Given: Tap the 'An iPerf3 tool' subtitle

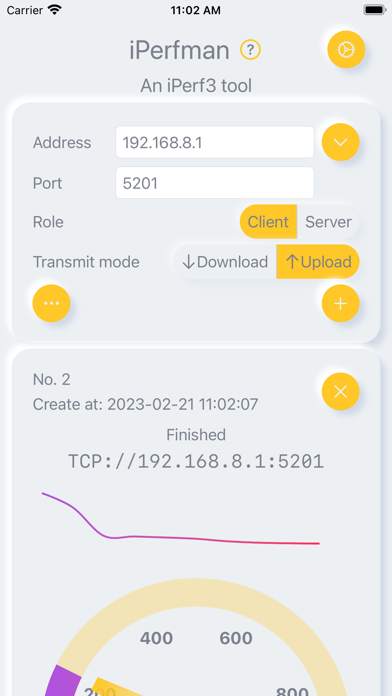Looking at the screenshot, I should coord(196,86).
